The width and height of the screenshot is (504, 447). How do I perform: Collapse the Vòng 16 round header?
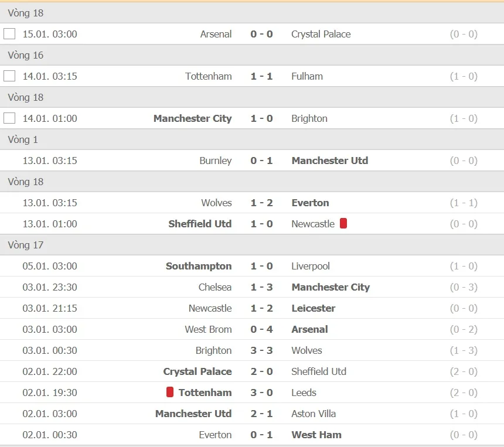coord(26,55)
